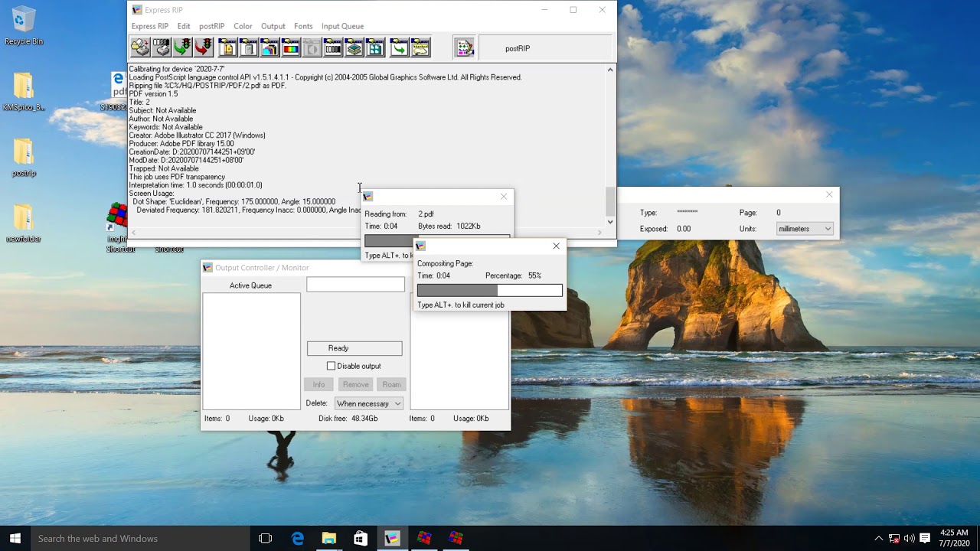This screenshot has height=551, width=980.
Task: Open the Units millimeters dropdown
Action: [805, 229]
